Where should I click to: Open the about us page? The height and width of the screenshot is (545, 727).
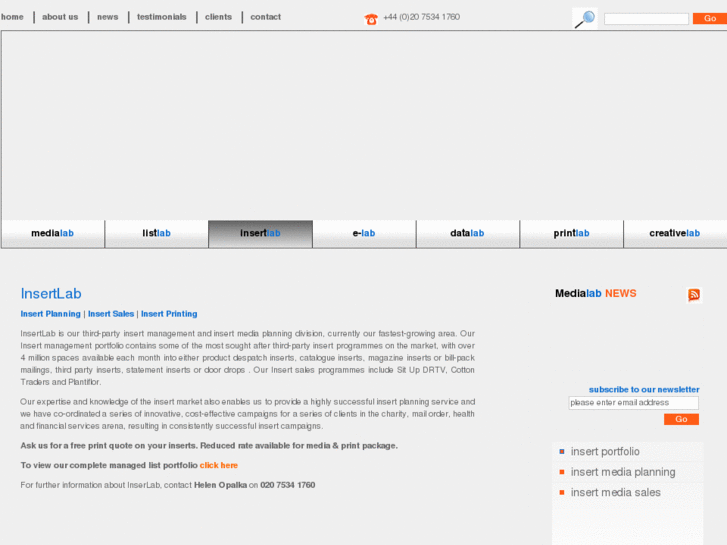[x=60, y=17]
